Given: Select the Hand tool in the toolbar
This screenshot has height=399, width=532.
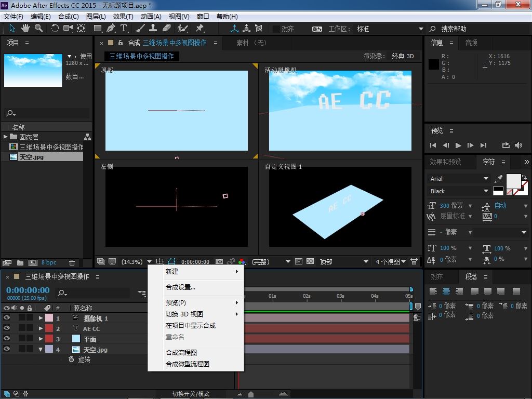Looking at the screenshot, I should (x=26, y=29).
